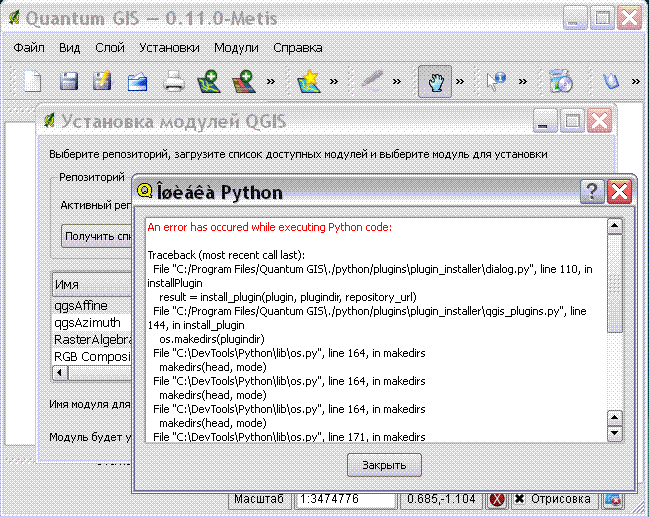Click the Add Raster Layer icon
The height and width of the screenshot is (517, 649).
(243, 82)
